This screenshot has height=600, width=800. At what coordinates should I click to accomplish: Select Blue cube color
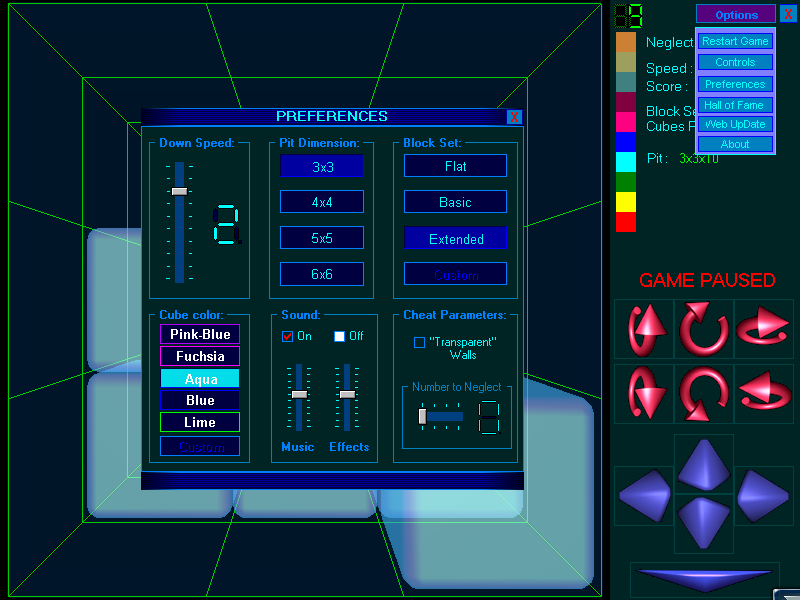[200, 401]
